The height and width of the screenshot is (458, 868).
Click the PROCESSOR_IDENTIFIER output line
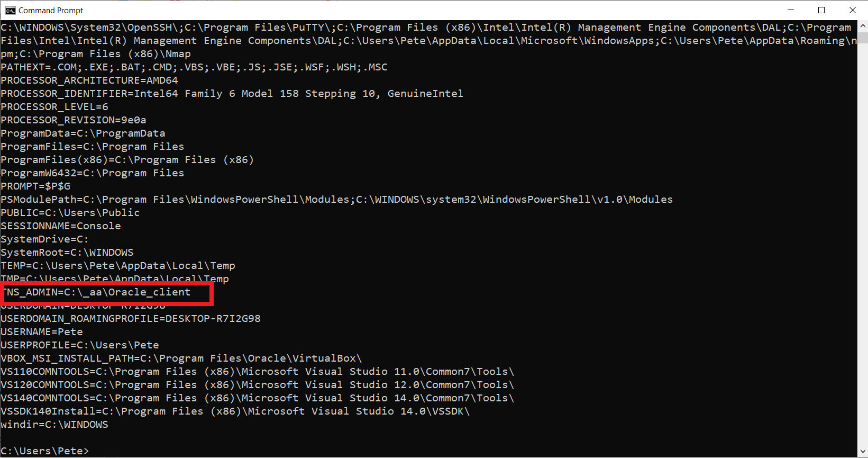[x=232, y=94]
